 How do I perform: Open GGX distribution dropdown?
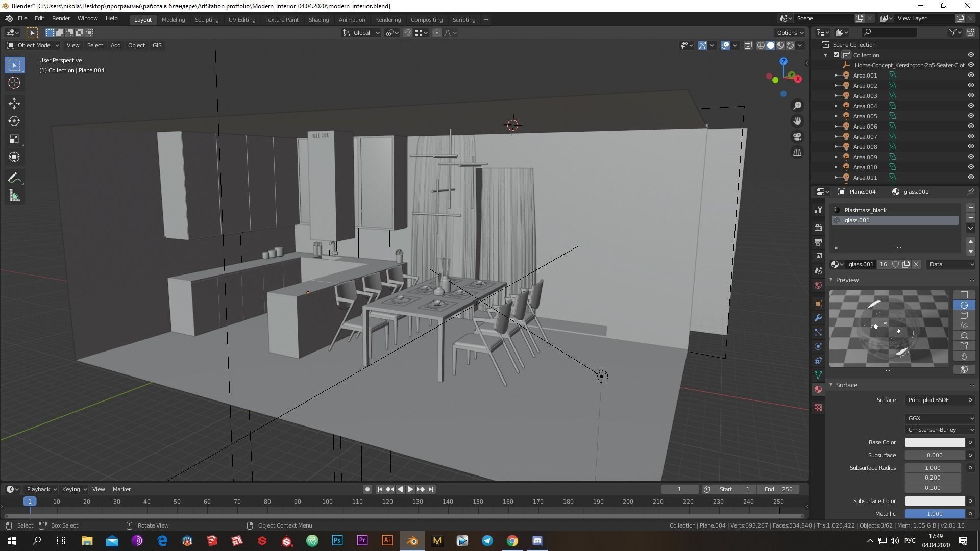pos(940,418)
